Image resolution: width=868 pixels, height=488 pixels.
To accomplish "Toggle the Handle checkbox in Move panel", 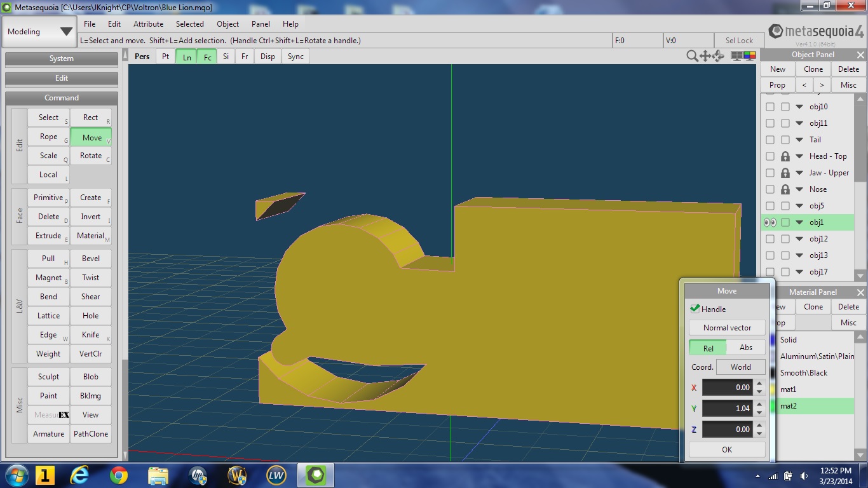I will (x=695, y=309).
